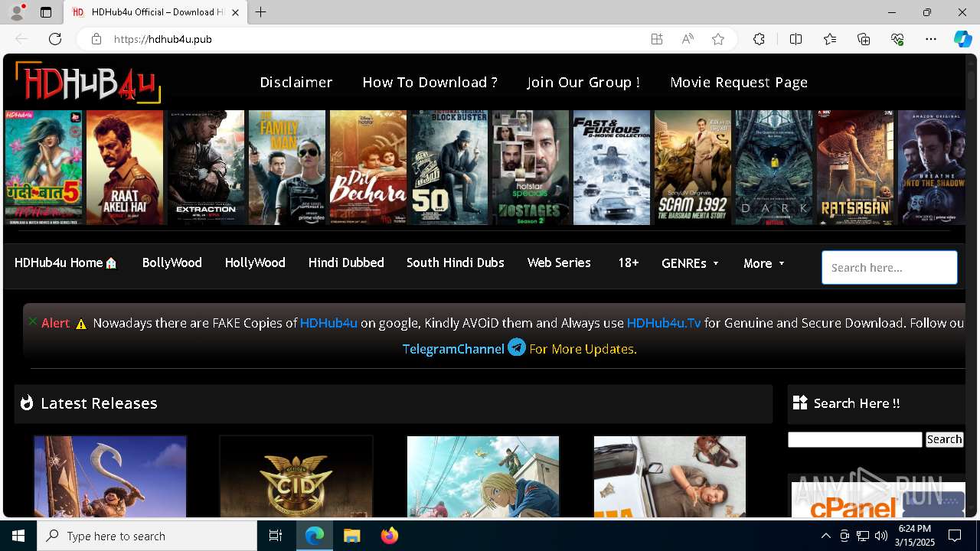980x551 pixels.
Task: Open Browser essentials heart icon
Action: [x=897, y=39]
